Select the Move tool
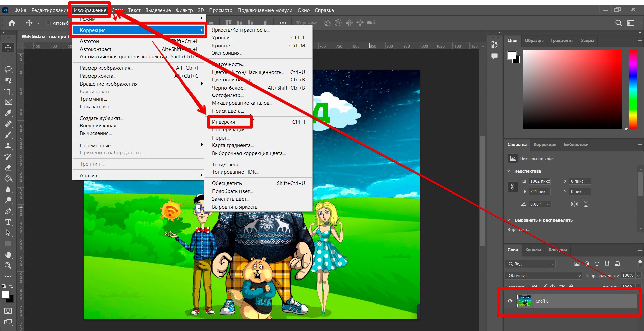Image resolution: width=644 pixels, height=331 pixels. pyautogui.click(x=8, y=48)
